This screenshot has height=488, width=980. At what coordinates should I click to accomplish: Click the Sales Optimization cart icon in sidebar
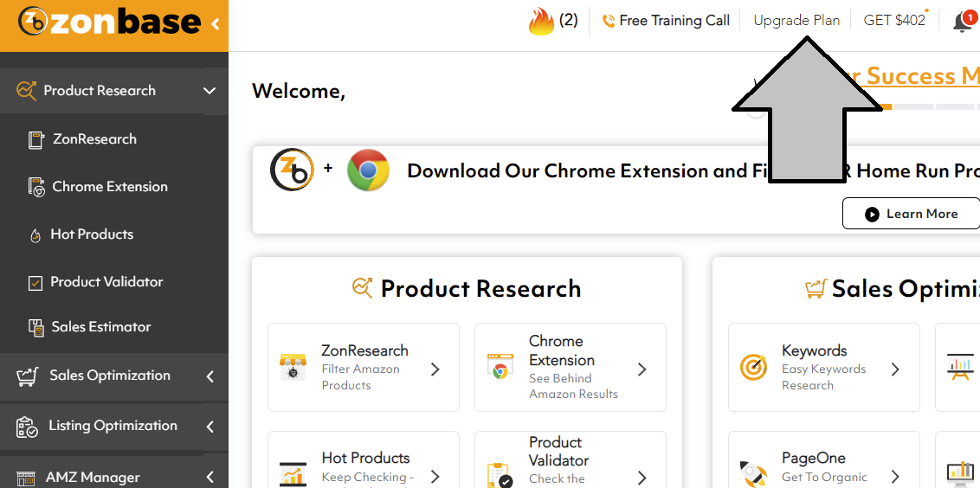[27, 376]
